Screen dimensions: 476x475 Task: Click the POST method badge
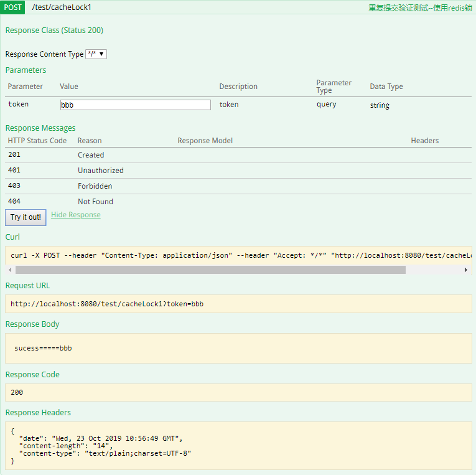pyautogui.click(x=12, y=7)
